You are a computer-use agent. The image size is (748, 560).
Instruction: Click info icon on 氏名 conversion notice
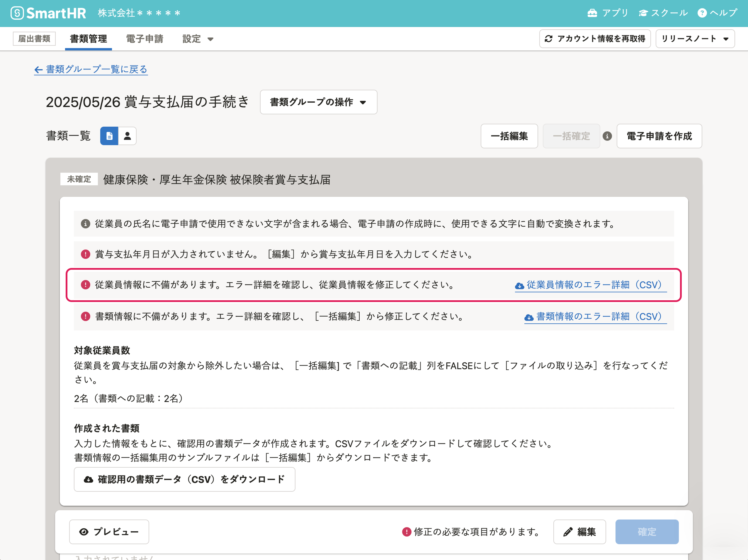click(x=86, y=223)
